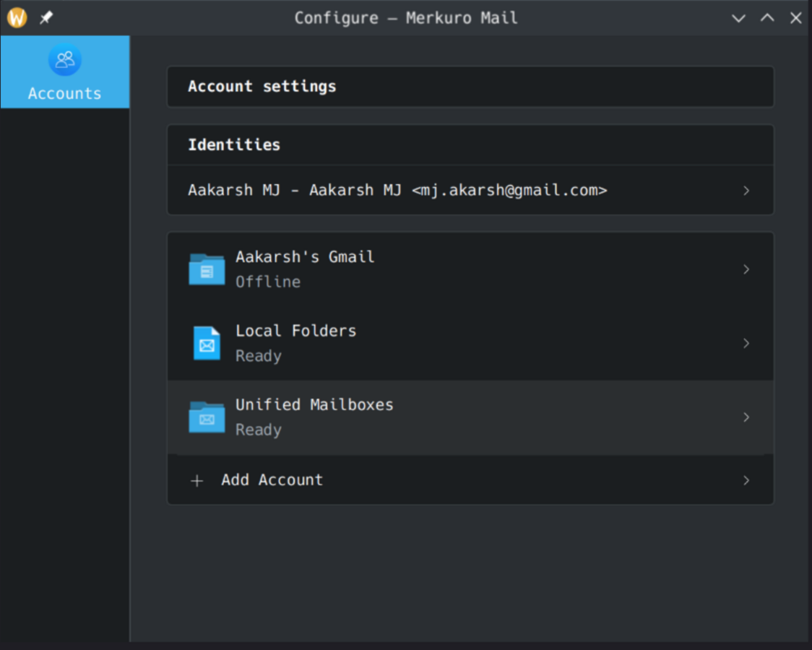Select the Unified Mailboxes account name
812x650 pixels.
314,405
